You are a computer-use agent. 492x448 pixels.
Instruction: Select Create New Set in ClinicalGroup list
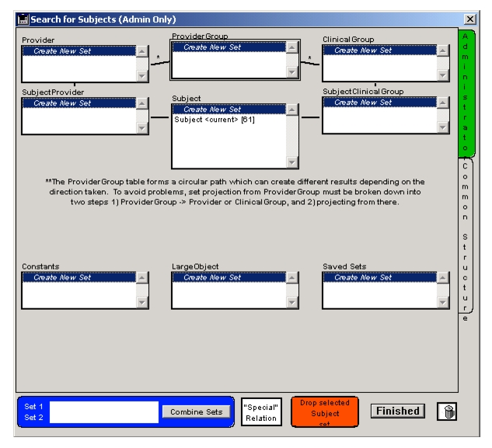pos(379,50)
